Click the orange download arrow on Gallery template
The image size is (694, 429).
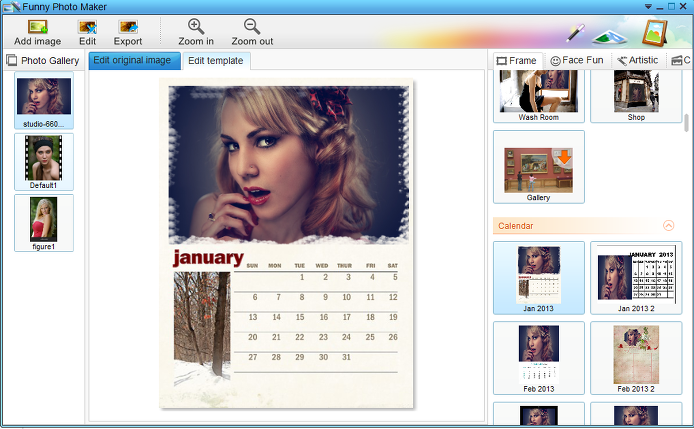click(x=564, y=157)
